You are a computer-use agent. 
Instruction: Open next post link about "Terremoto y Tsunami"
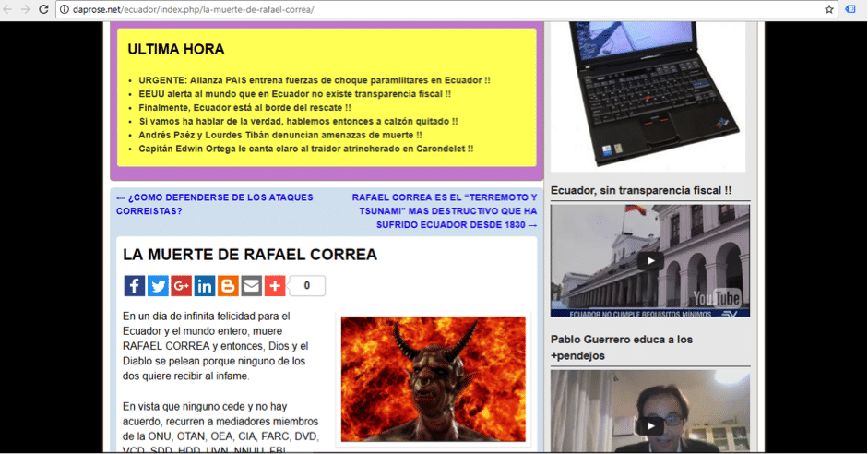click(x=445, y=210)
